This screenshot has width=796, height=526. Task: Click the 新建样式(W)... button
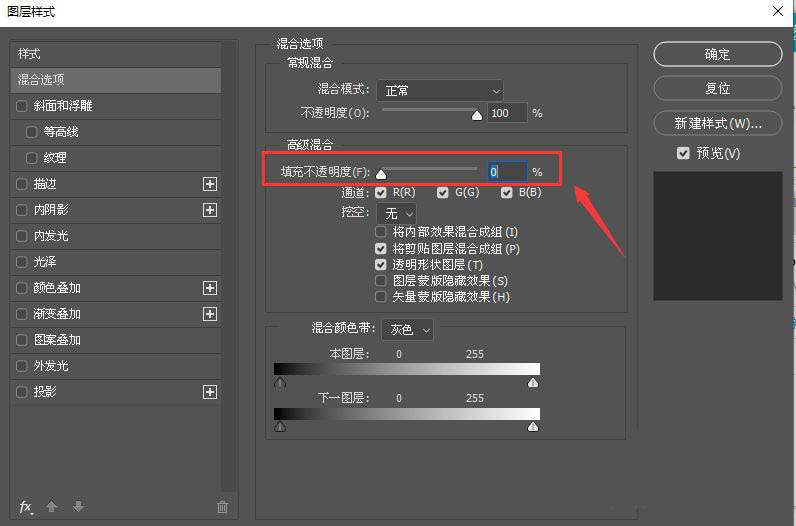tap(718, 123)
